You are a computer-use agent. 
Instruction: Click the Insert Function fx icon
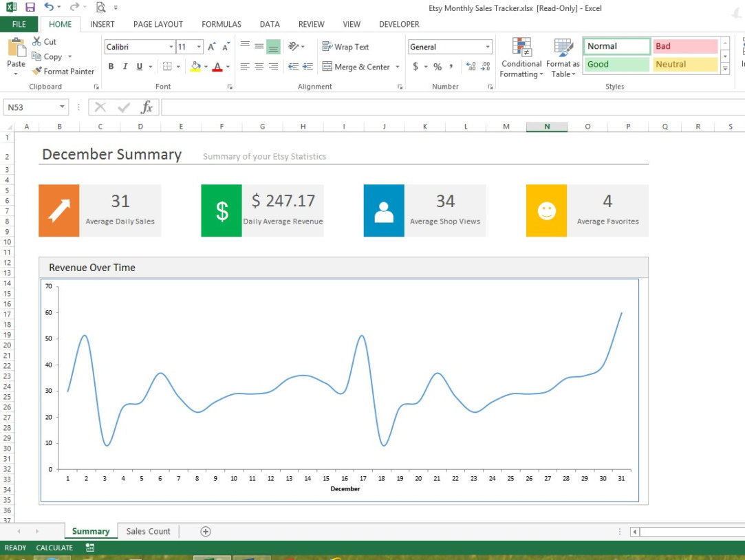[147, 107]
